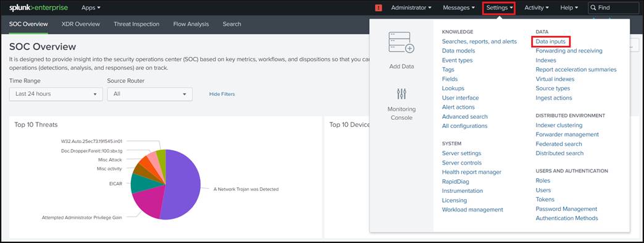The height and width of the screenshot is (243, 644).
Task: Open the Threat Inspection tab
Action: [136, 24]
